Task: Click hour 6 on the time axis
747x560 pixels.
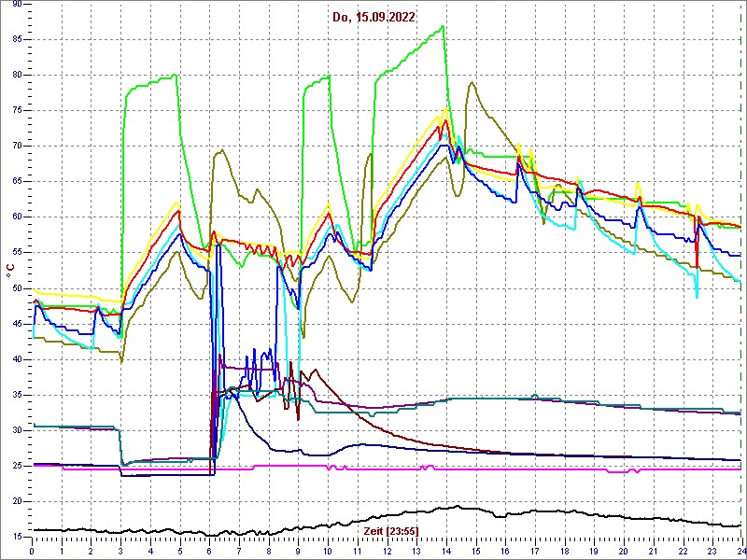Action: [x=209, y=551]
